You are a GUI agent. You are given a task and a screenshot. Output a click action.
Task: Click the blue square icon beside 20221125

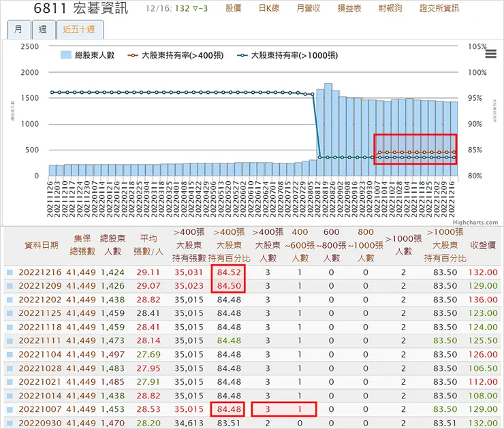(10, 313)
